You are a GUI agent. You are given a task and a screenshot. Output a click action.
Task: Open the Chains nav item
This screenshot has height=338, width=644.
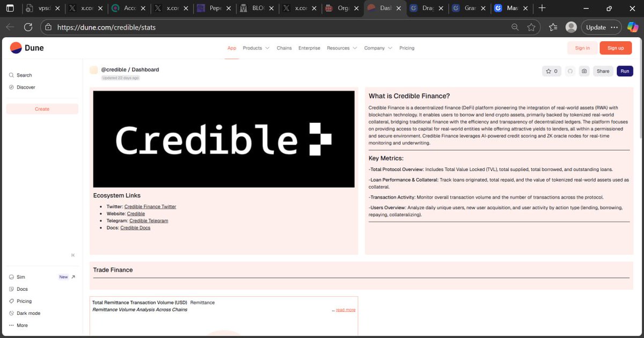coord(284,48)
